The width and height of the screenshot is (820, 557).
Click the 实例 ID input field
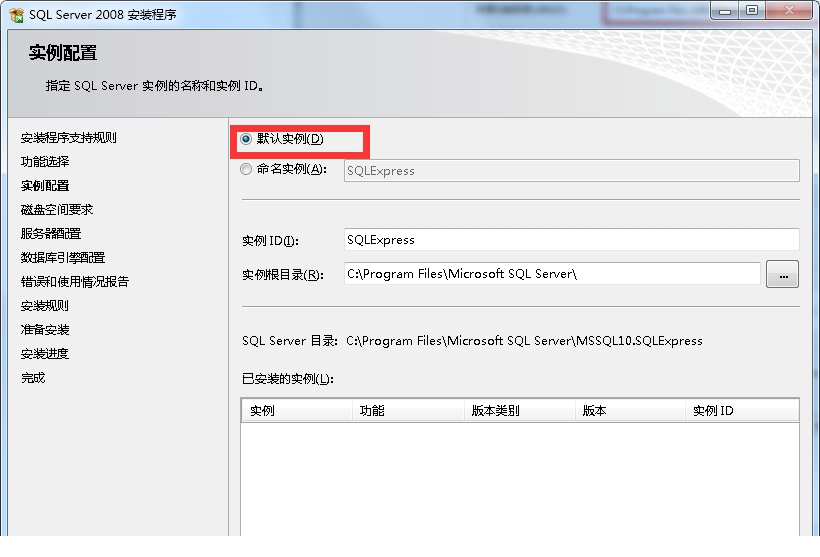click(572, 240)
